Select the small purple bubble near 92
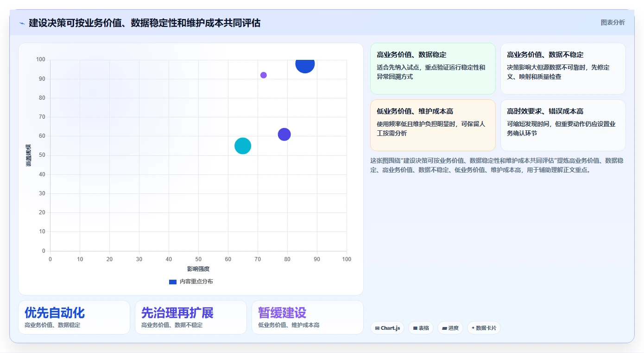Viewport: 644px width, 353px height. click(x=264, y=75)
